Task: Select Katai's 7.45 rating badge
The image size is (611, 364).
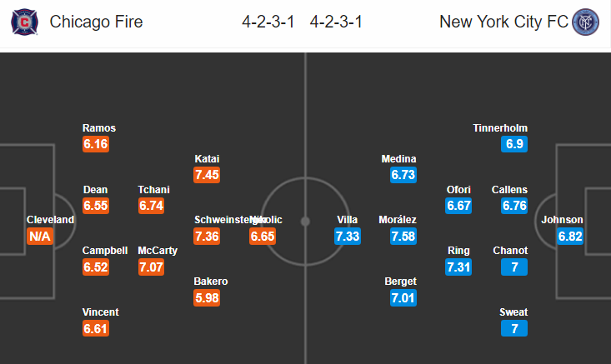Action: pos(207,175)
